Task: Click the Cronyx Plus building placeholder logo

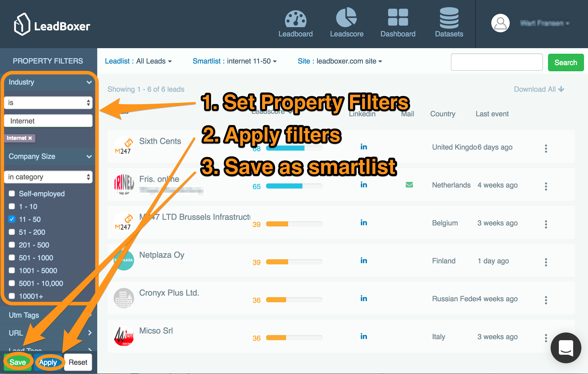Action: 124,298
